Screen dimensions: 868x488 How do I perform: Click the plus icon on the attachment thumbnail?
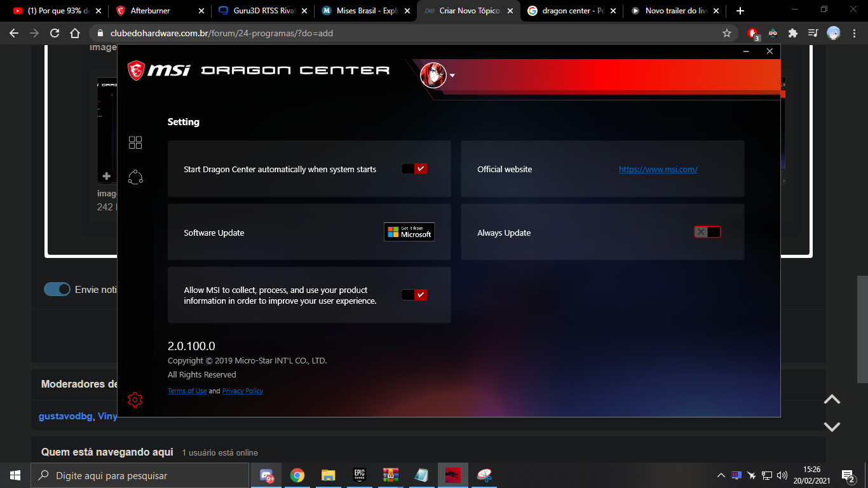[106, 176]
